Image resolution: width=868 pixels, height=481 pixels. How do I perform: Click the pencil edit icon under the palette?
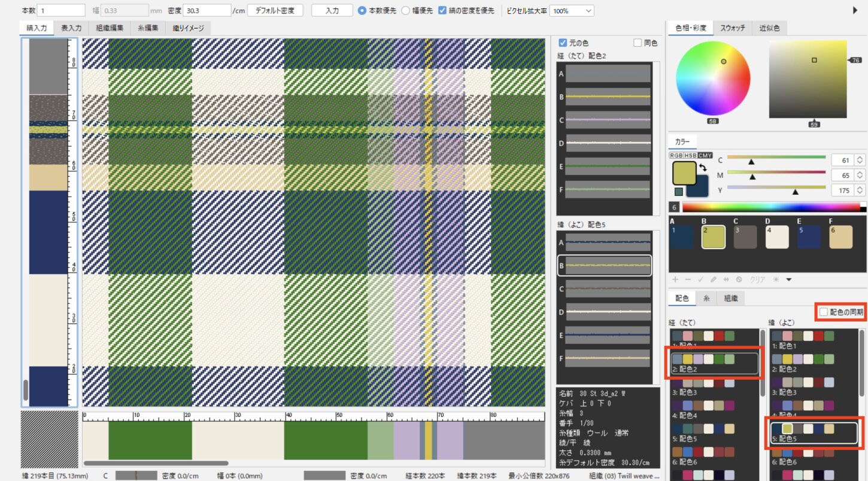(713, 280)
